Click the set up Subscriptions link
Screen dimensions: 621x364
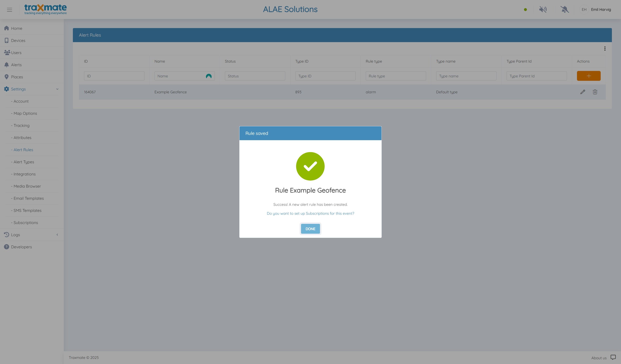click(310, 213)
